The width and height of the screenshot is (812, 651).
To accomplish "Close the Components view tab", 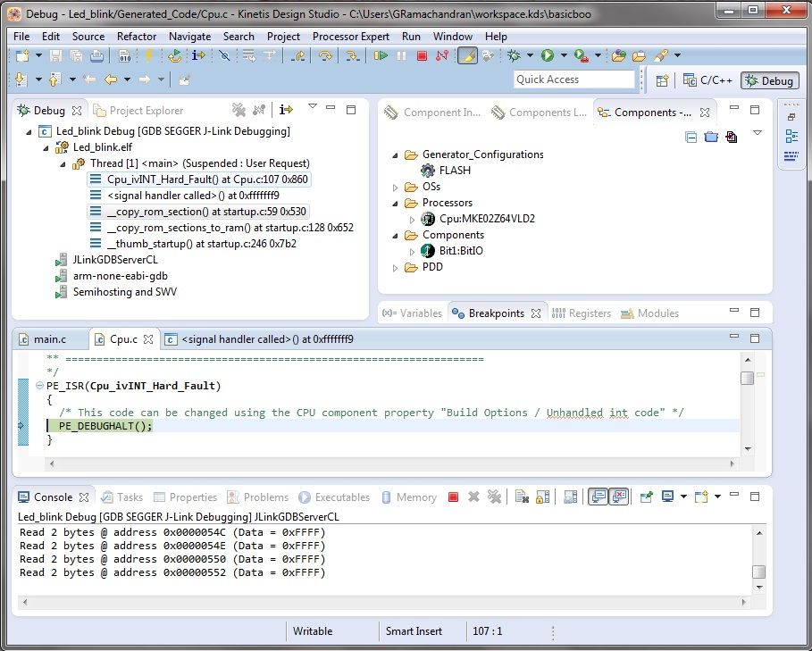I will click(x=705, y=113).
